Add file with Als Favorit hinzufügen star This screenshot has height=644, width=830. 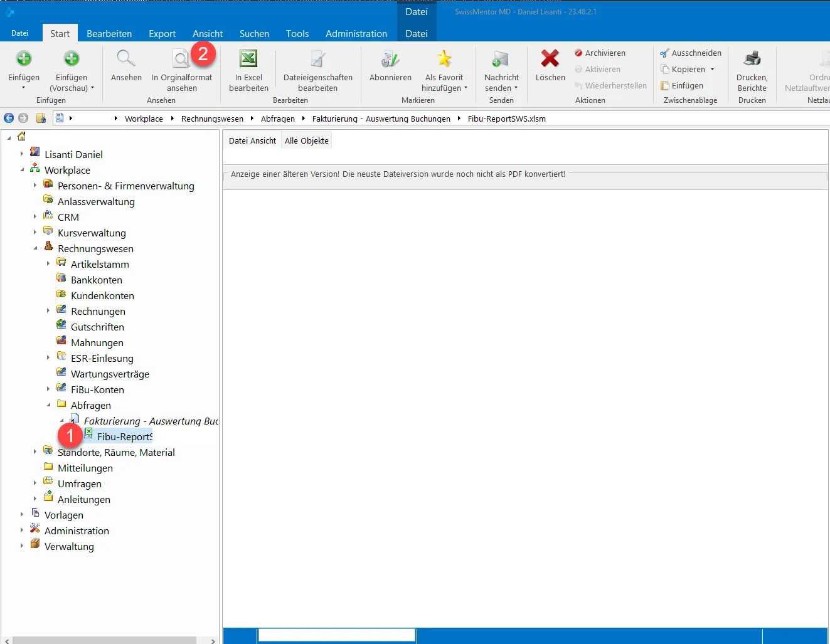[444, 59]
